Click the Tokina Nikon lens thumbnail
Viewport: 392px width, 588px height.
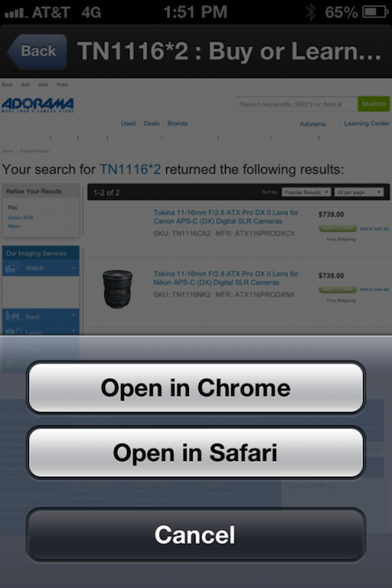[x=118, y=289]
